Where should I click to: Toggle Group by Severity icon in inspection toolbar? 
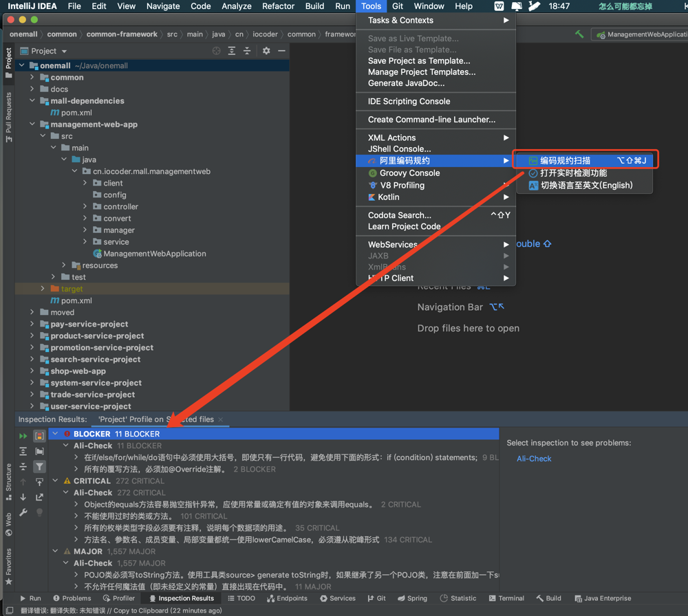pos(39,436)
